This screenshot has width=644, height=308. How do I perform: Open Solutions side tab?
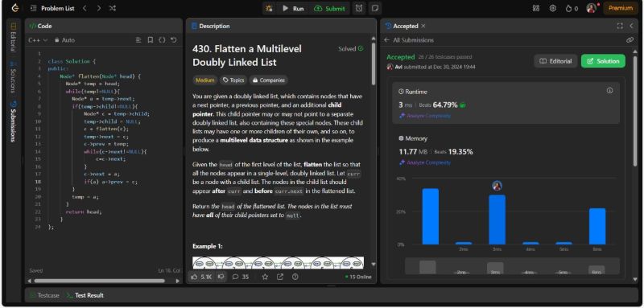click(x=14, y=76)
